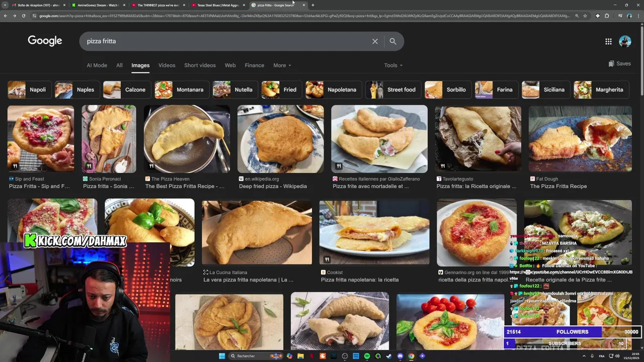Filter images by Siciliana chip

(546, 89)
